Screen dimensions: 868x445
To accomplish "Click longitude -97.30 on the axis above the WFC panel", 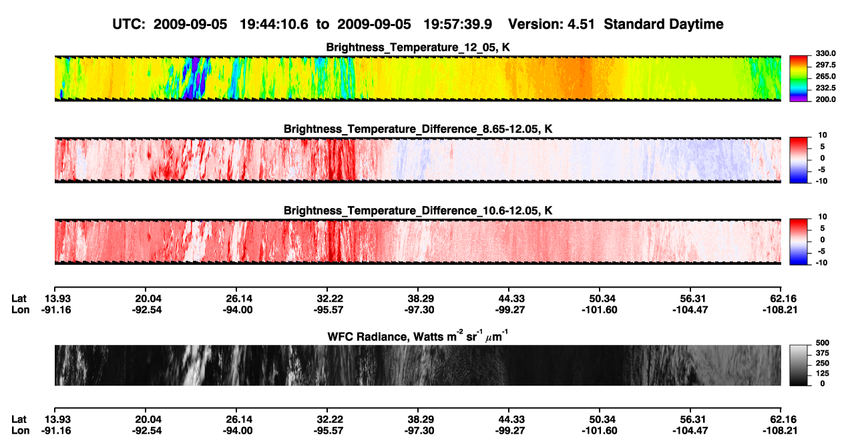I will [x=418, y=310].
